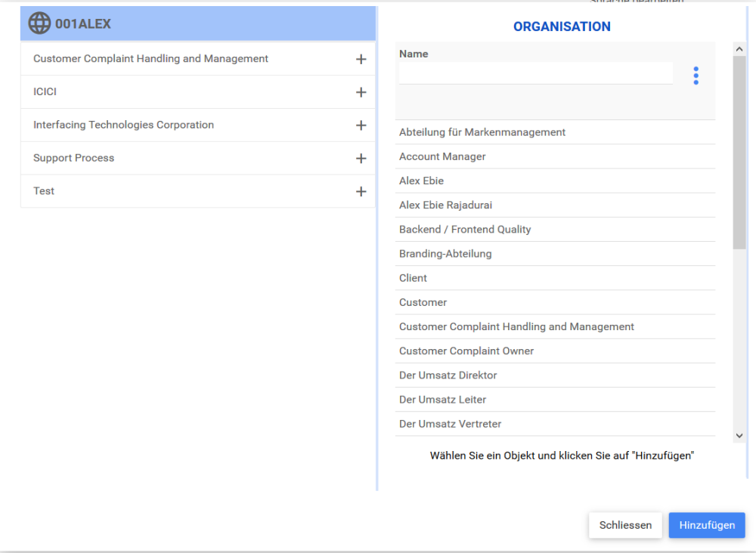Image resolution: width=756 pixels, height=553 pixels.
Task: Select the Account Manager entry
Action: click(x=442, y=156)
